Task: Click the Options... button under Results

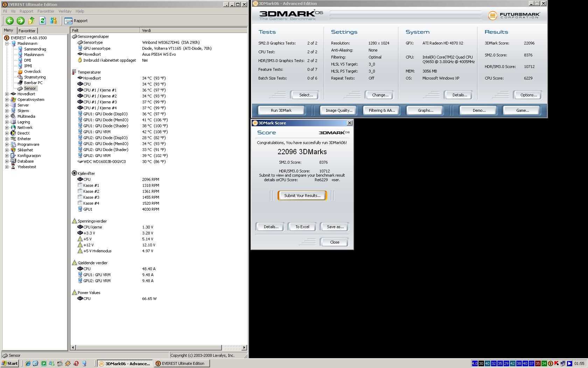Action: pyautogui.click(x=528, y=95)
